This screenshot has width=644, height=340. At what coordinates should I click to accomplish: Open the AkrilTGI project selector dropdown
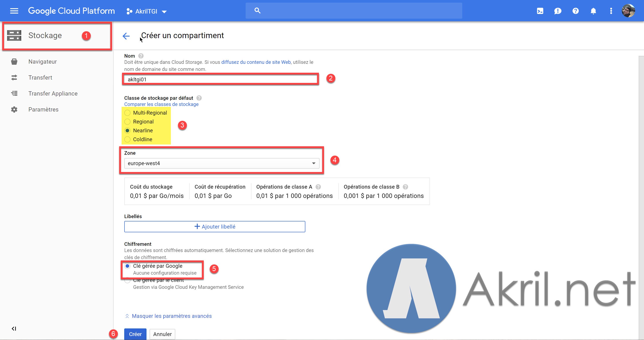click(146, 12)
